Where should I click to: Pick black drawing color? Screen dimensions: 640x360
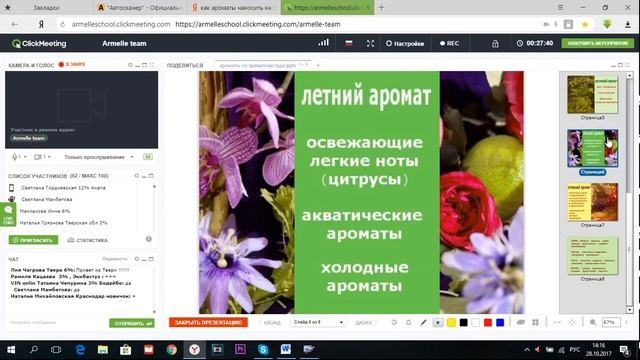(463, 322)
